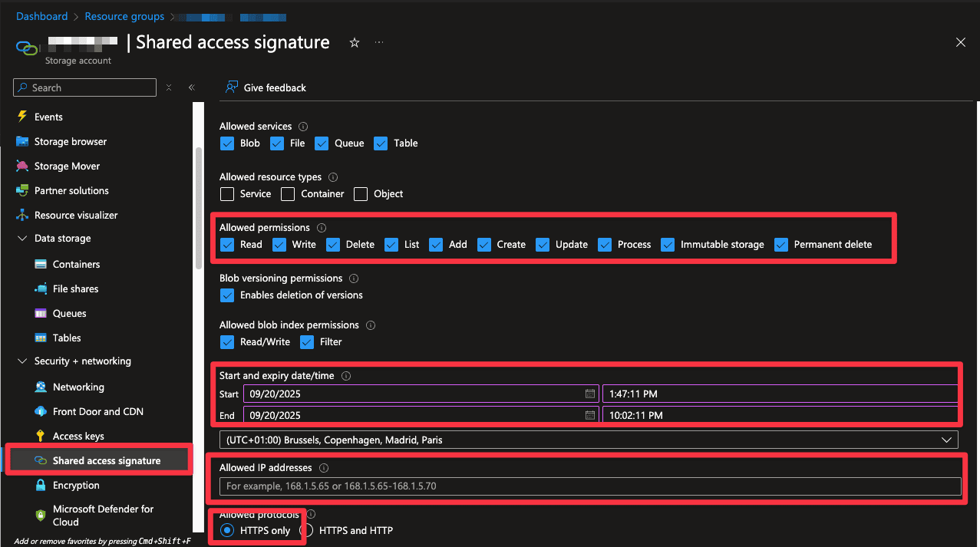The width and height of the screenshot is (980, 547).
Task: Click the Give feedback button
Action: click(x=266, y=87)
